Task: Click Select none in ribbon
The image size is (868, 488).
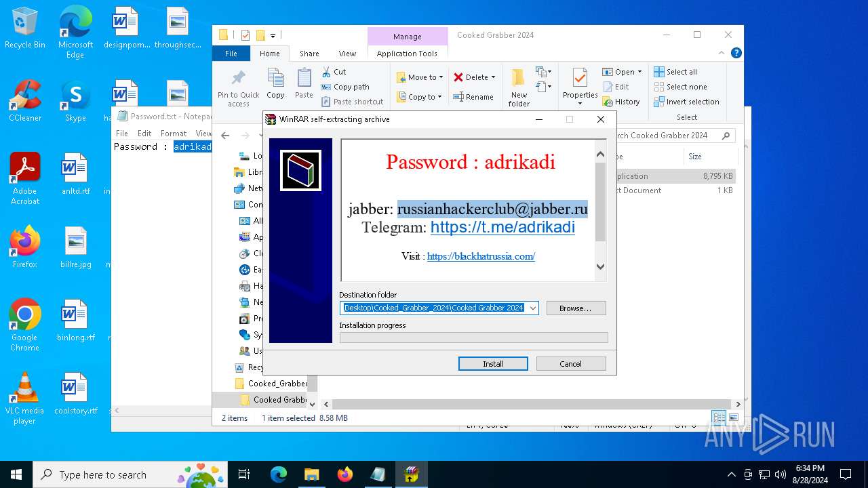Action: (680, 87)
